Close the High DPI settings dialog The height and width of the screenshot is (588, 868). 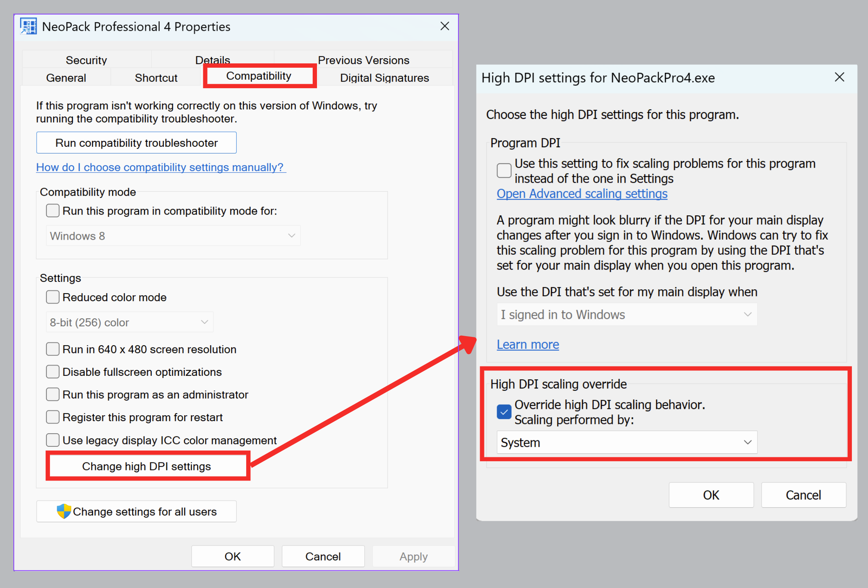[839, 77]
